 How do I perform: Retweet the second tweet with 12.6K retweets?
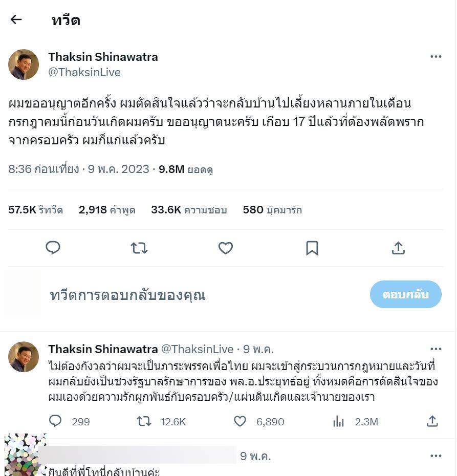(144, 421)
